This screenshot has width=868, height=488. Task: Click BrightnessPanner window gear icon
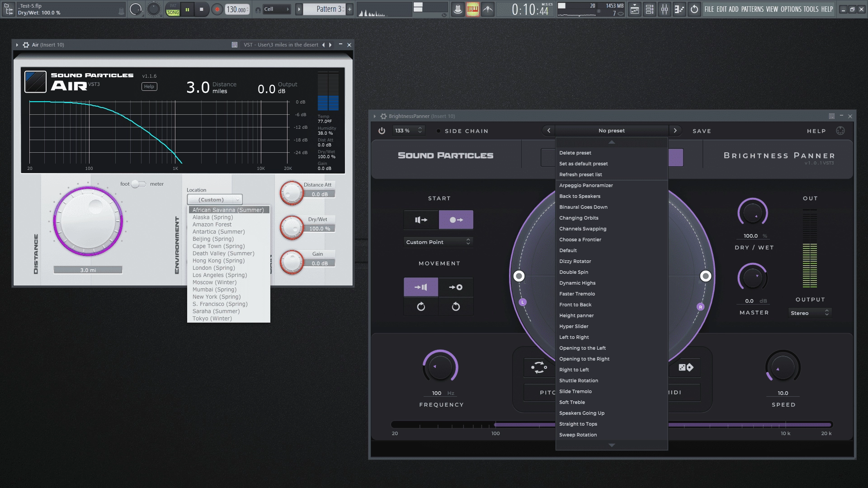pos(383,116)
